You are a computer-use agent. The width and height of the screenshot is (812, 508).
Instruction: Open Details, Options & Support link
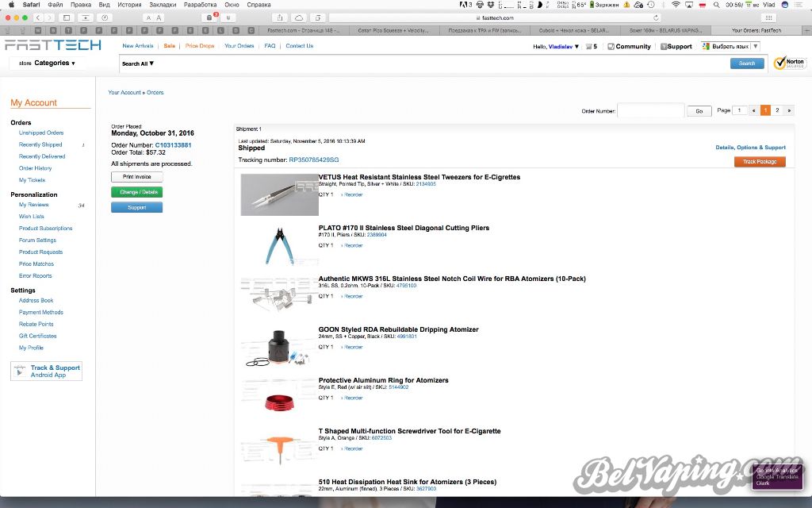(x=750, y=148)
